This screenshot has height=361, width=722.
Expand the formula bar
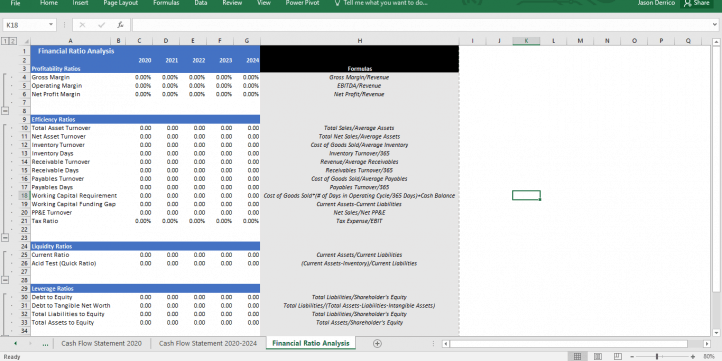pos(714,24)
